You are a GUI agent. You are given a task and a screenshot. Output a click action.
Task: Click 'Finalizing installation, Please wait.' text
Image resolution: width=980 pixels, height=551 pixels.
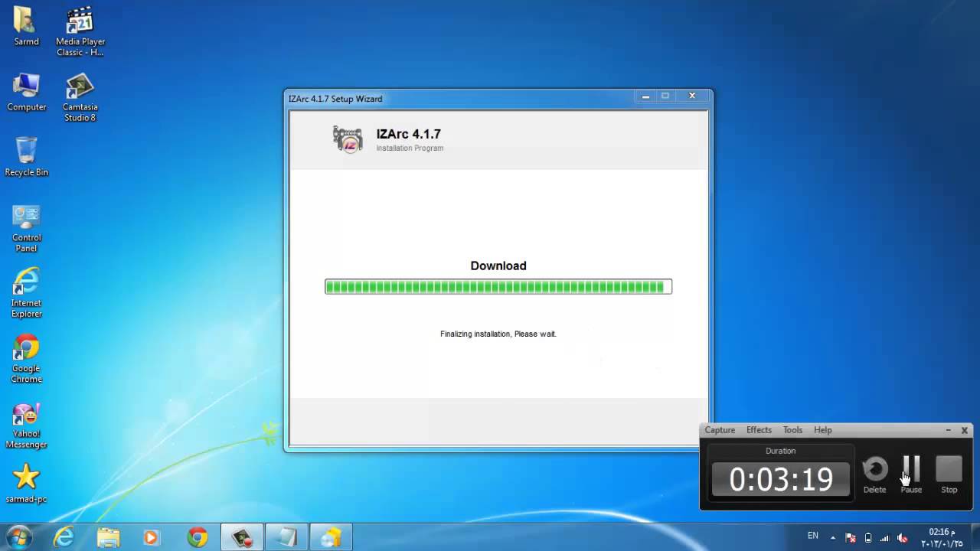pos(498,334)
